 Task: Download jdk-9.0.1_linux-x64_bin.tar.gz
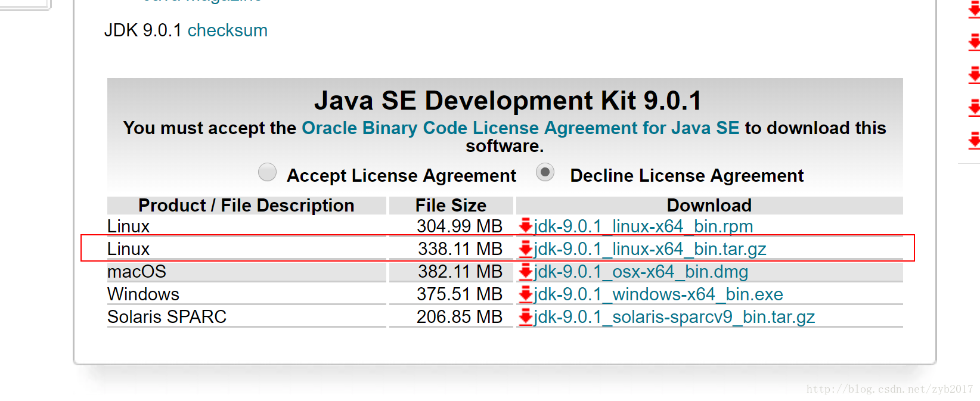[650, 249]
